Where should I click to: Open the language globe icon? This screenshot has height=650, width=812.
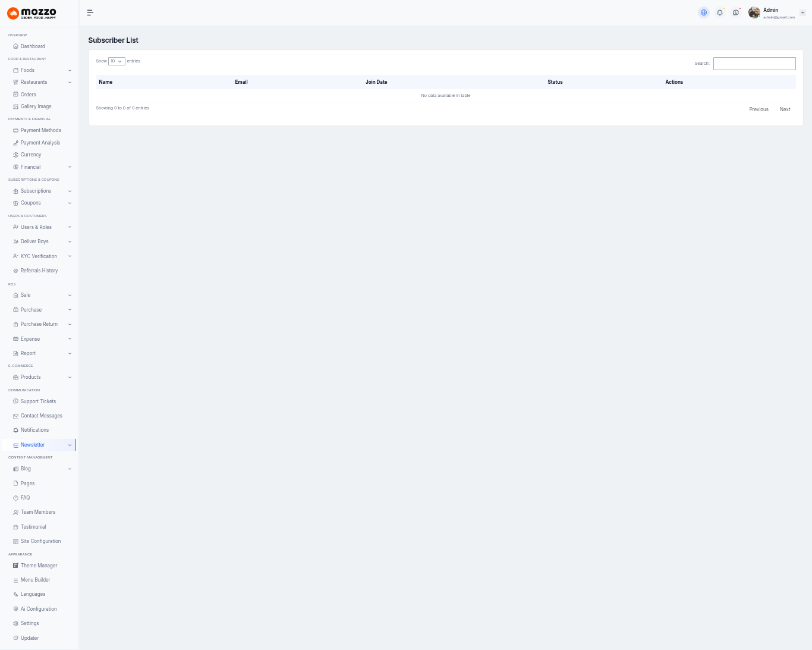704,12
